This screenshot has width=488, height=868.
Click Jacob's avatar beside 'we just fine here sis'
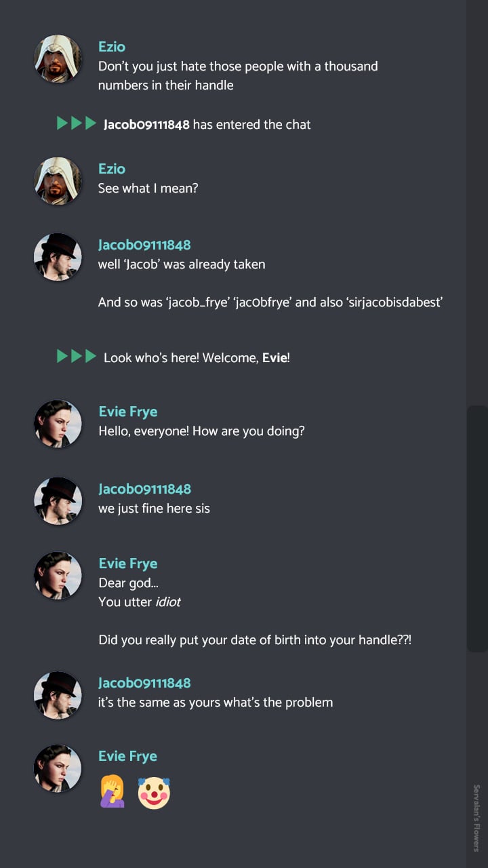click(58, 501)
